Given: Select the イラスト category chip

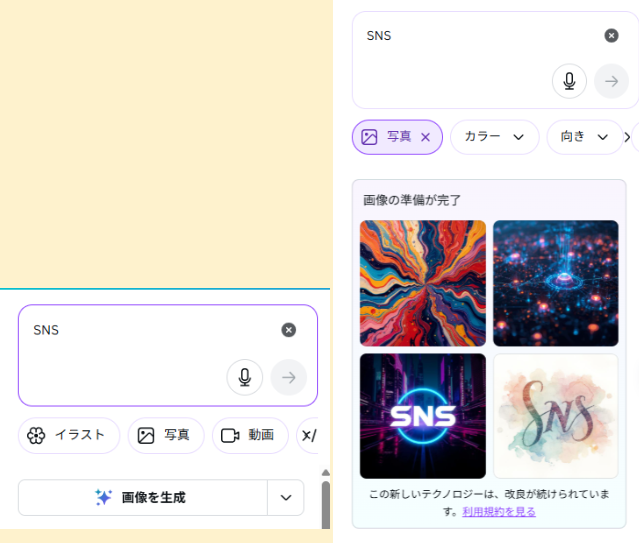Looking at the screenshot, I should (68, 435).
